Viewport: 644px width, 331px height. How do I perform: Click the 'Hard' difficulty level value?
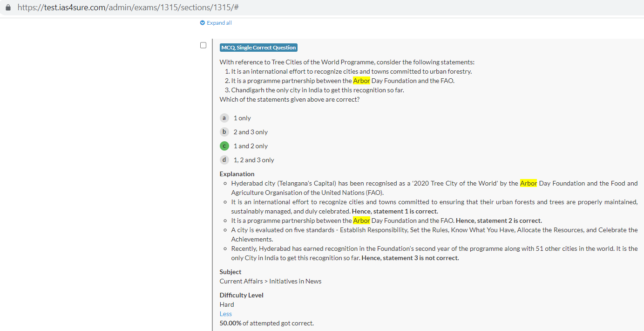coord(227,304)
